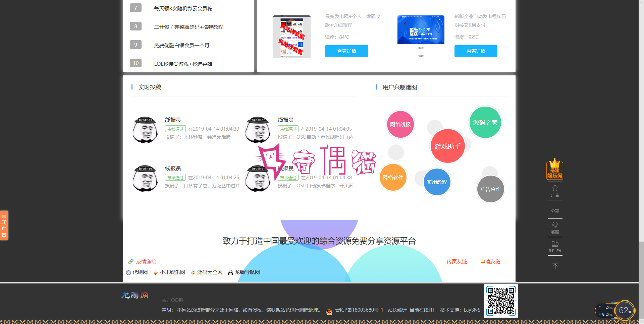Click 查看详情 for 最新发卡网 item
This screenshot has height=324, width=644.
346,51
